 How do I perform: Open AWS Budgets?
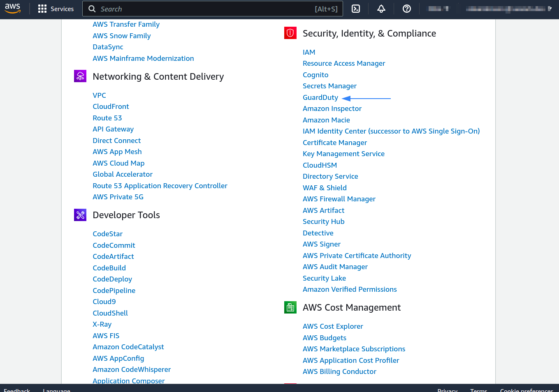[325, 338]
